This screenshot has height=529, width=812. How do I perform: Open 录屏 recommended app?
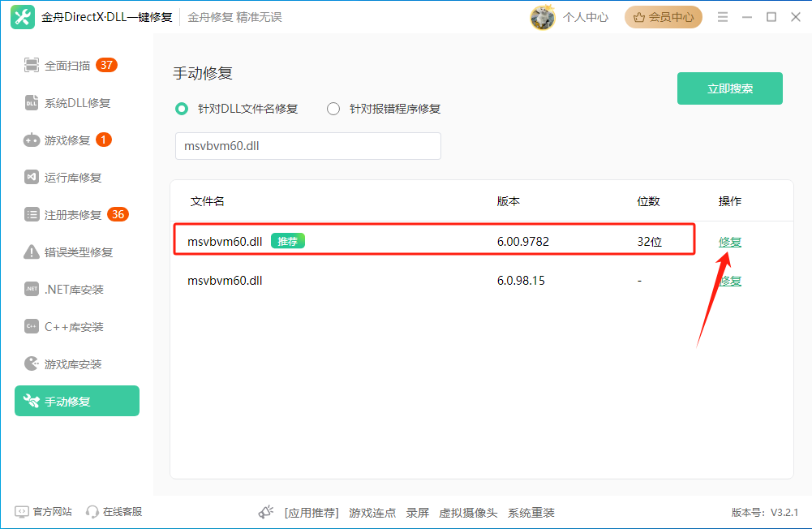coord(418,513)
